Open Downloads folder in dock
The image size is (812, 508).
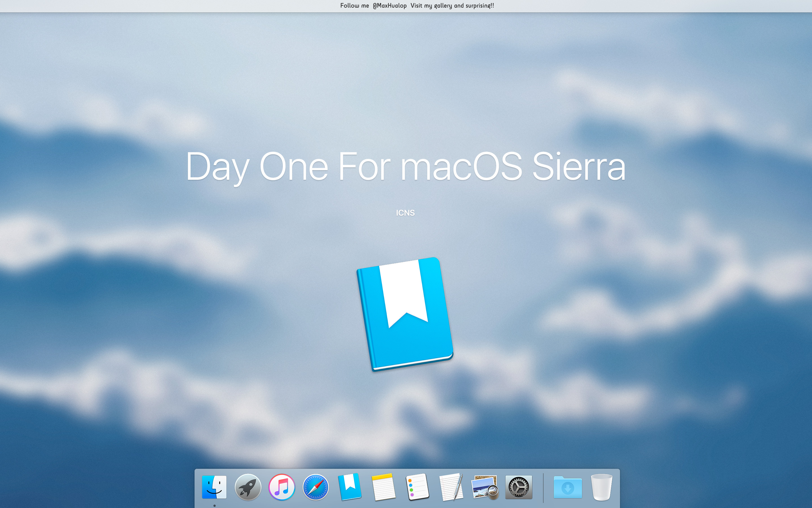click(x=568, y=487)
